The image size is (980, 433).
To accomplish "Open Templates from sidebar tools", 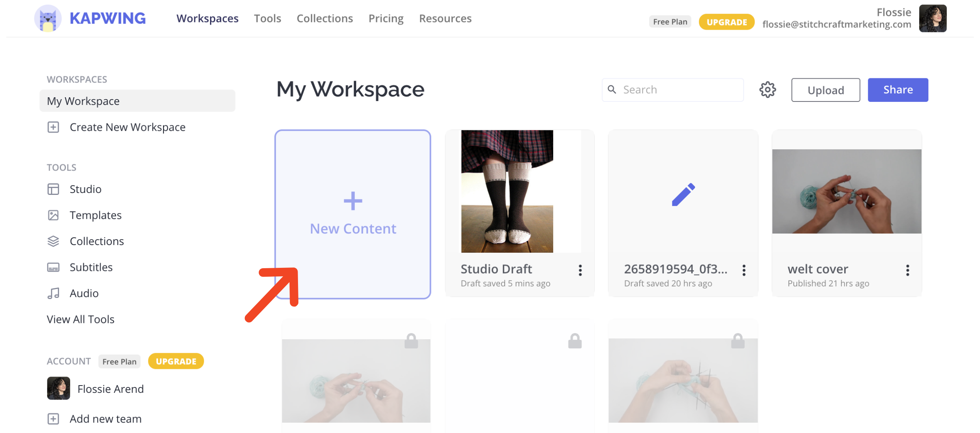I will point(96,215).
